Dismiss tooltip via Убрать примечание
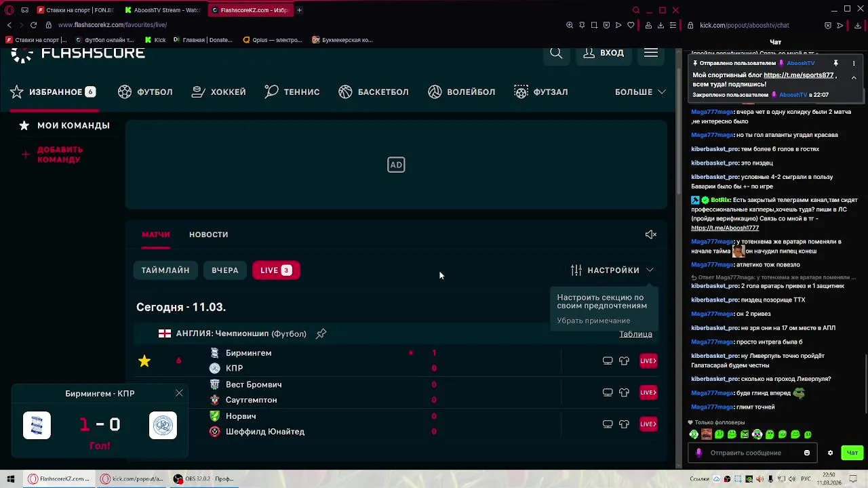This screenshot has height=488, width=868. [593, 321]
